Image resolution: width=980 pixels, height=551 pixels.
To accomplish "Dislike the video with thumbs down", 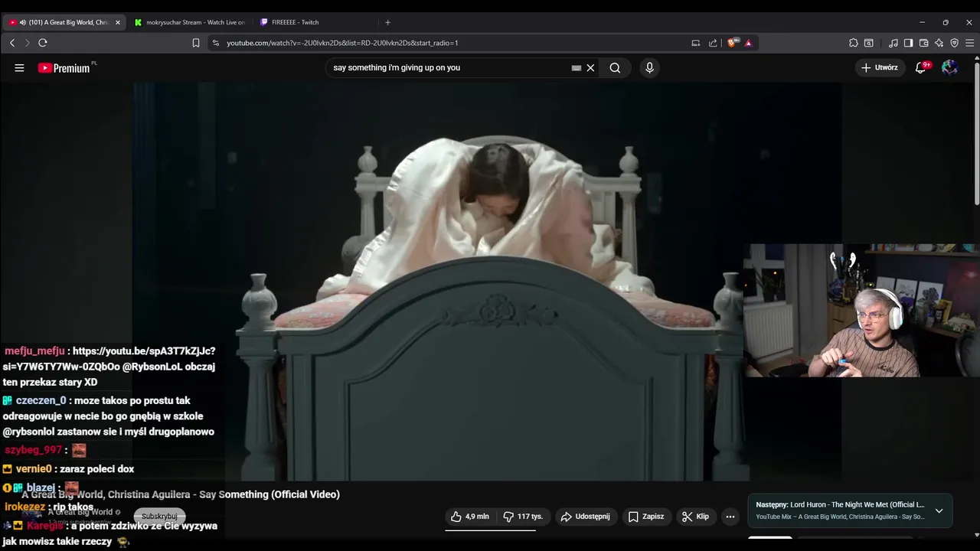I will [x=523, y=517].
